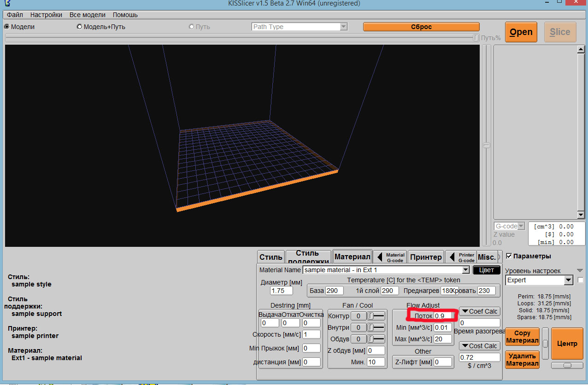
Task: Uncheck the Параметры checkbox
Action: click(509, 256)
